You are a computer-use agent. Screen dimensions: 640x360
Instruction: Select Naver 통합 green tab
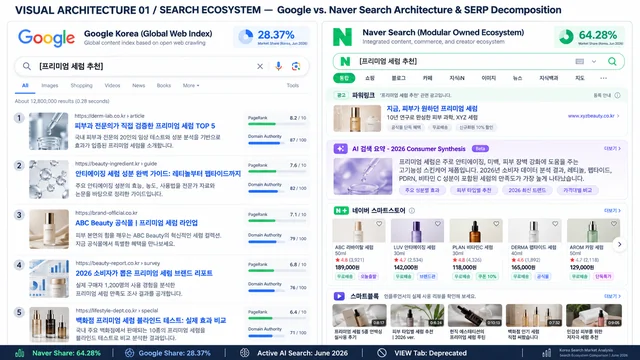(344, 78)
